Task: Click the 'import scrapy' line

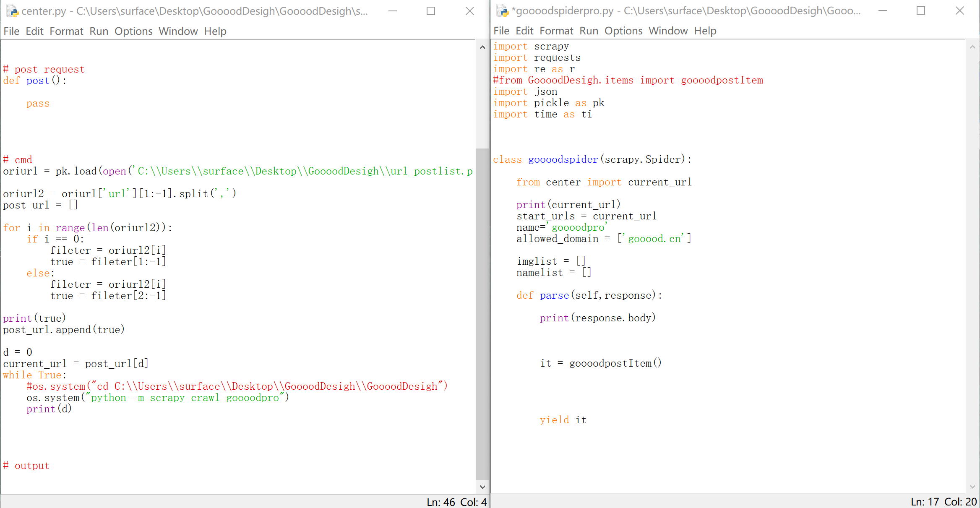Action: [531, 46]
